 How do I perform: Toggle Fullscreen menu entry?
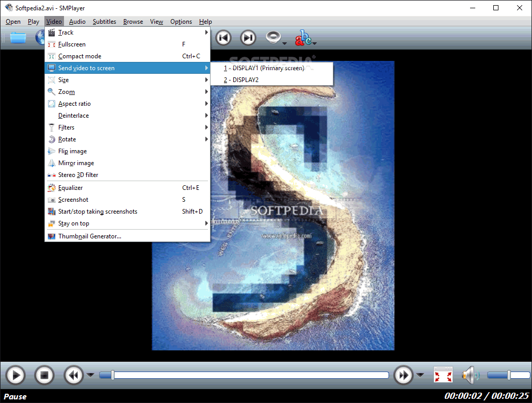(127, 44)
